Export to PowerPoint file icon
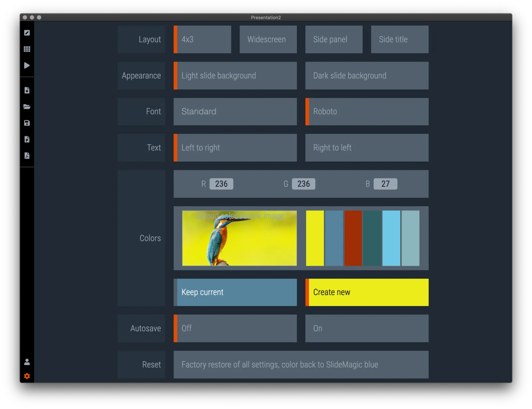 tap(27, 139)
